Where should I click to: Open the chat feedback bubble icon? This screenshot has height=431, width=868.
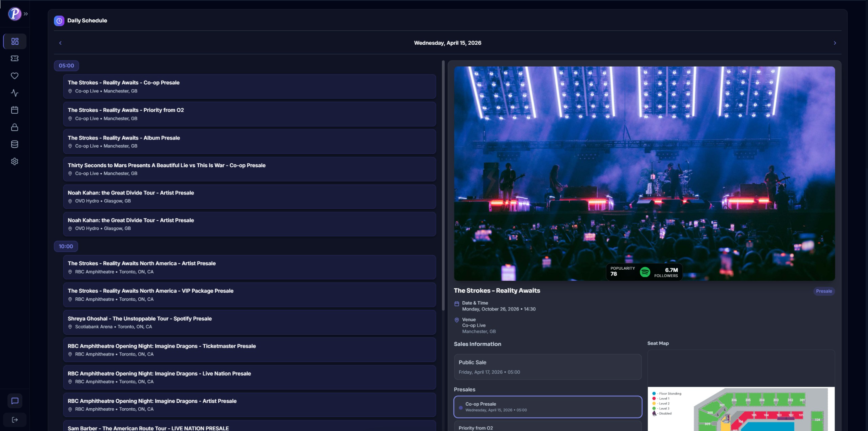(14, 401)
